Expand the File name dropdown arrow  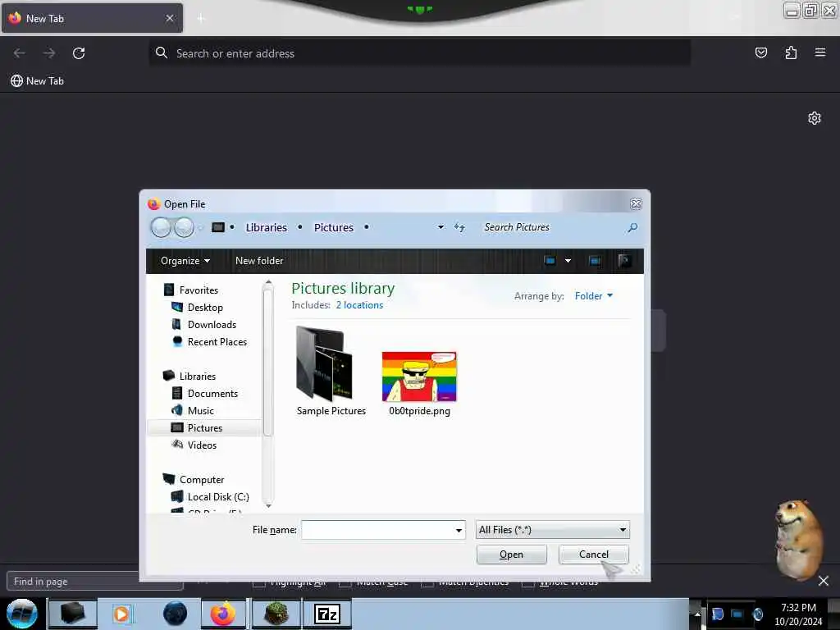(459, 531)
